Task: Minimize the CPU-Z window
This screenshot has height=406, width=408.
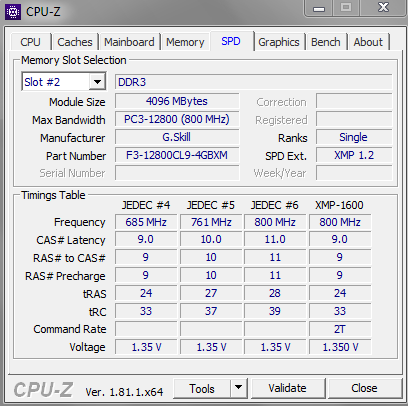Action: 319,8
